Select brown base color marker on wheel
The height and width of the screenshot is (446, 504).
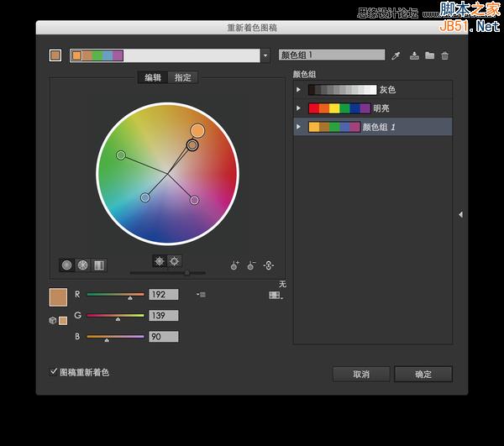tap(192, 145)
